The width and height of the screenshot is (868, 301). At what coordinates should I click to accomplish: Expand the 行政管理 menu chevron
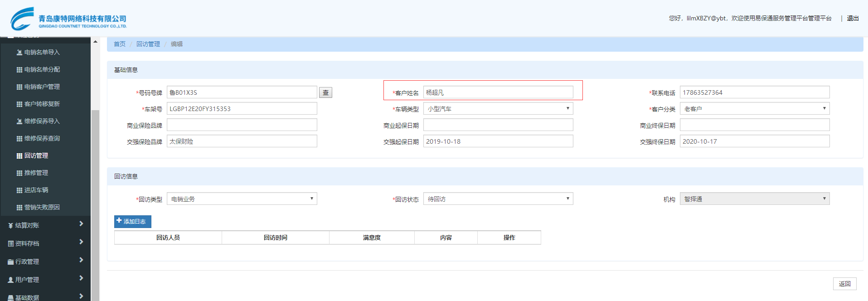pos(81,260)
